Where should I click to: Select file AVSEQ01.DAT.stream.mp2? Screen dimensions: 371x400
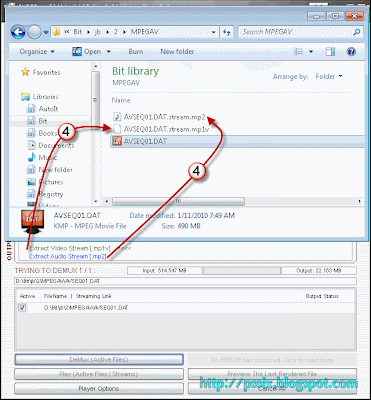pos(164,117)
